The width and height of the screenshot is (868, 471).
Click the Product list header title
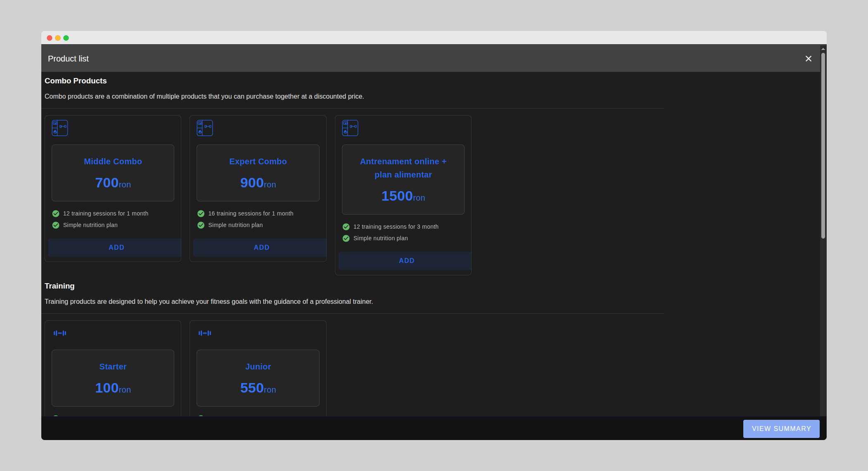[68, 59]
